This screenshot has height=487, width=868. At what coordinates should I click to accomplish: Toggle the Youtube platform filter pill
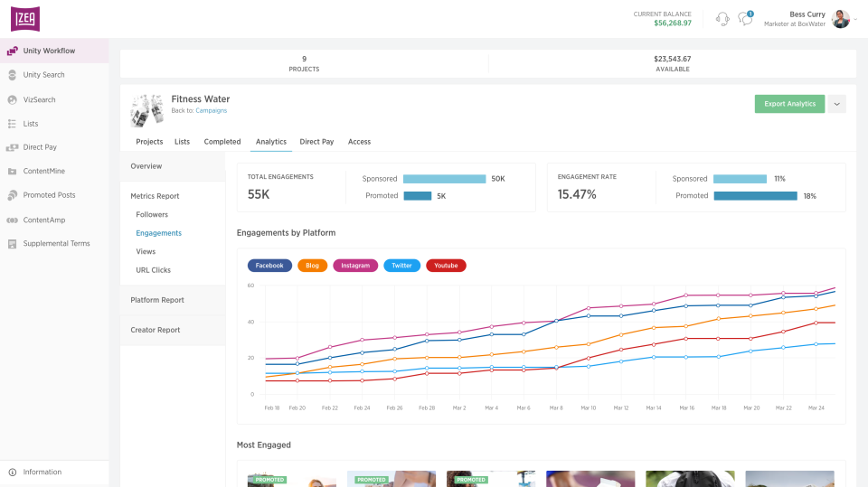coord(446,266)
